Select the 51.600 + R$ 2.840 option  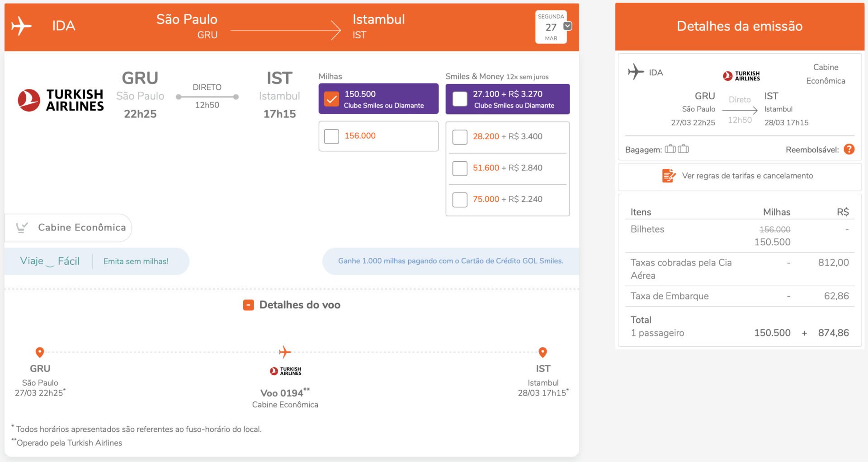(460, 168)
